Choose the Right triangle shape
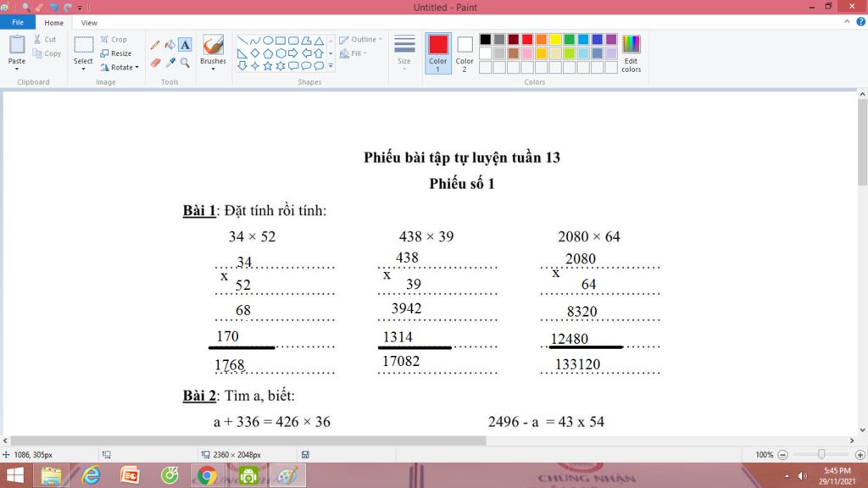Viewport: 868px width, 488px height. [242, 53]
